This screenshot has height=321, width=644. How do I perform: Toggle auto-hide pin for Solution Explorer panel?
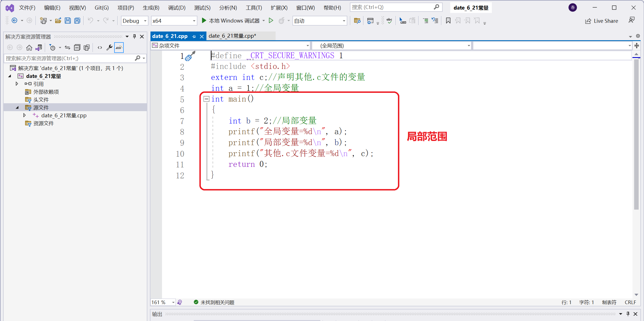coord(134,37)
